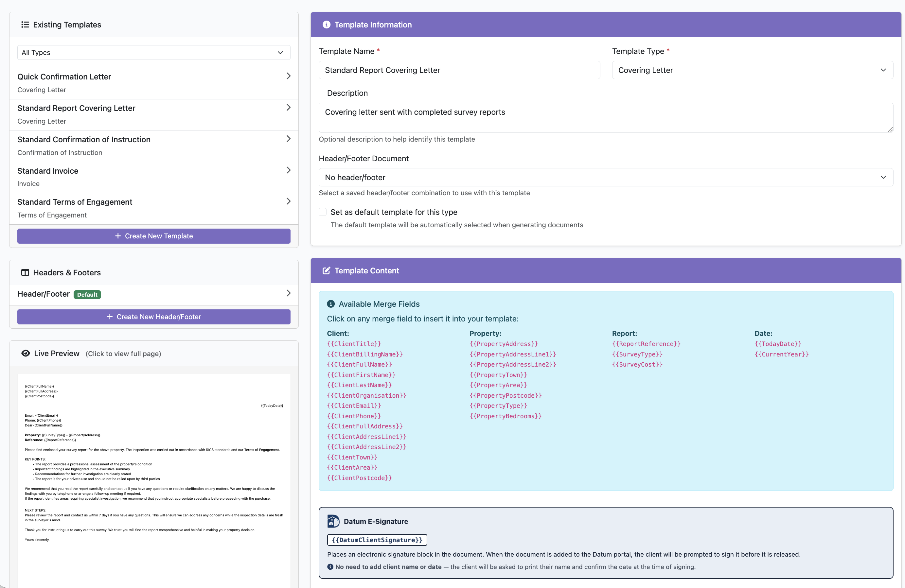Click the Live Preview eye icon
The width and height of the screenshot is (905, 588).
pyautogui.click(x=26, y=354)
